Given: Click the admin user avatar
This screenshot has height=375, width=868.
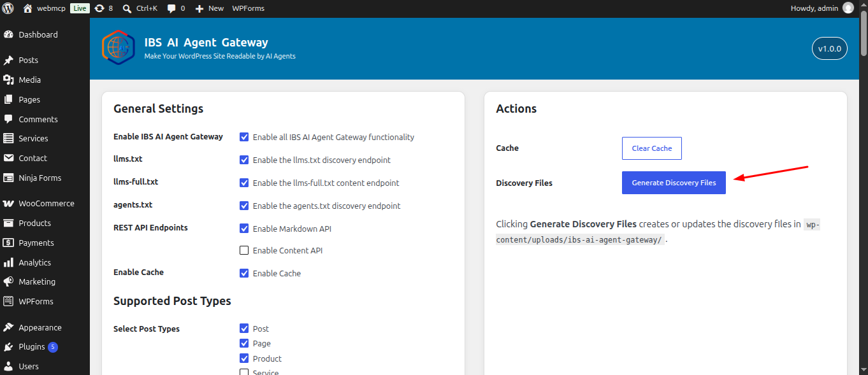Looking at the screenshot, I should click(848, 8).
